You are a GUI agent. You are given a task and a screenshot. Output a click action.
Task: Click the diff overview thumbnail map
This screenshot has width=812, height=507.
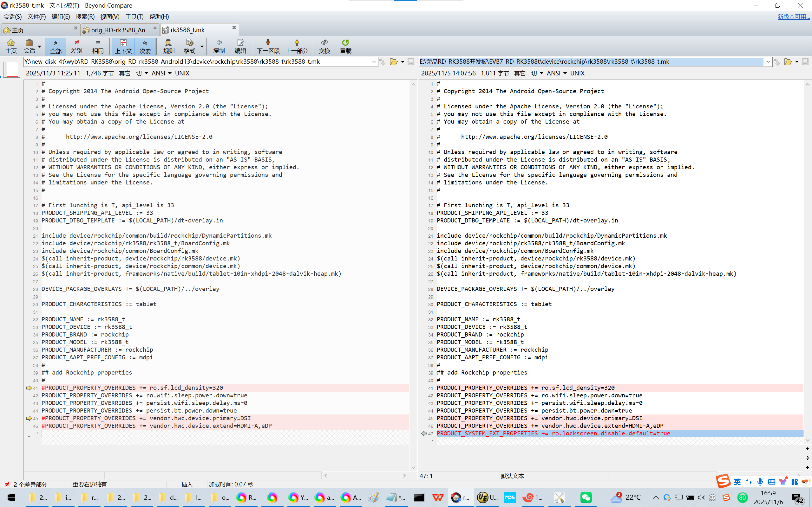click(12, 70)
